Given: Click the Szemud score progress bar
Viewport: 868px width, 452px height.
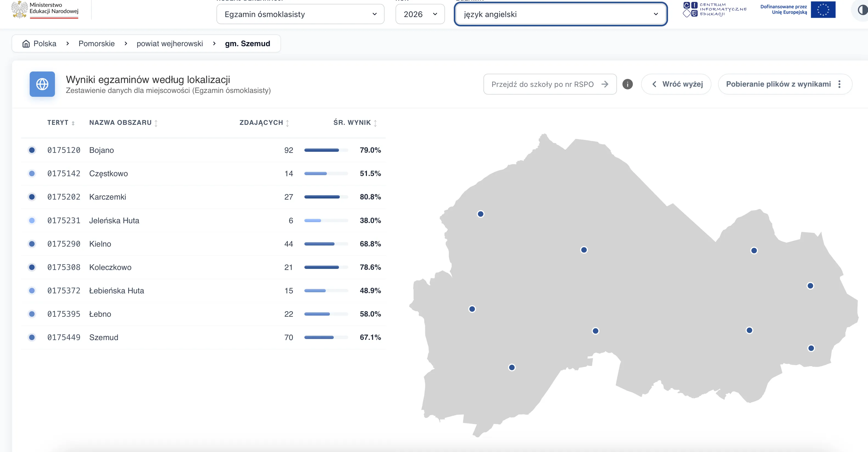Looking at the screenshot, I should tap(326, 337).
